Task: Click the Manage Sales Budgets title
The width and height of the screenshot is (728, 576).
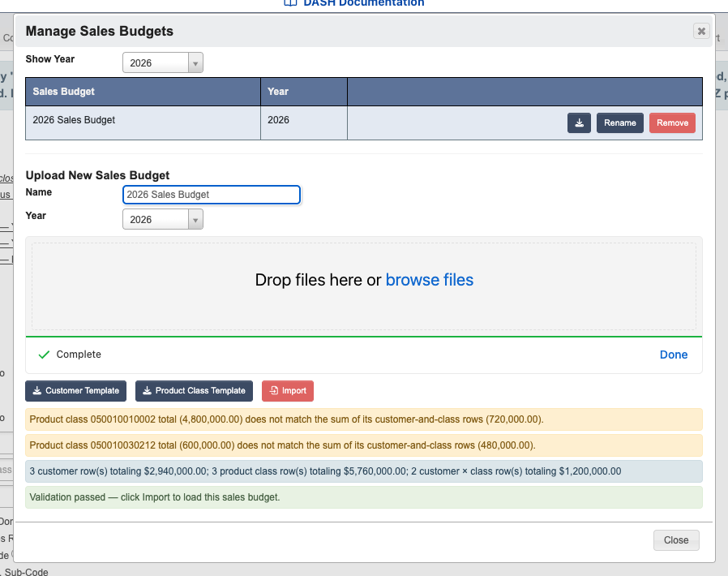Action: click(x=100, y=31)
